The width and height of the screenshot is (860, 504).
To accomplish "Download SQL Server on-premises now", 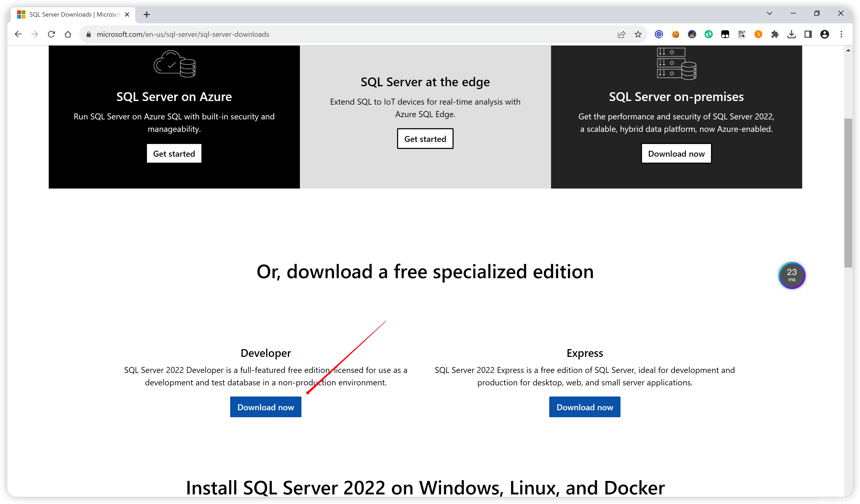I will click(x=676, y=153).
